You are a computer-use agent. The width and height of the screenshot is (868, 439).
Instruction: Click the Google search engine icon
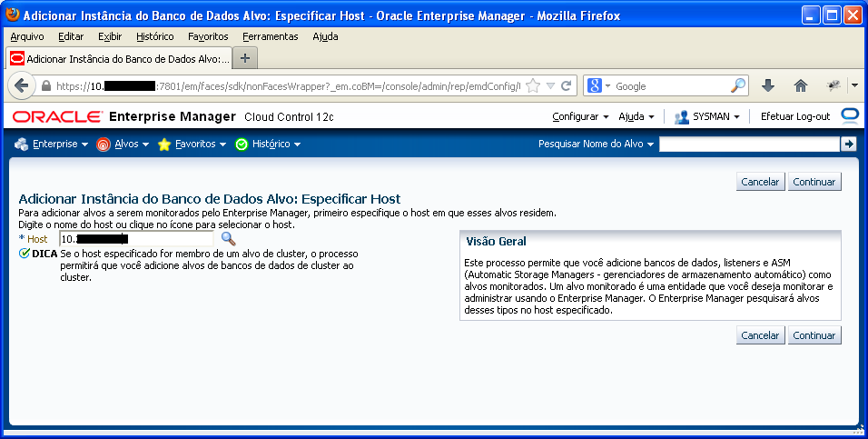[595, 86]
